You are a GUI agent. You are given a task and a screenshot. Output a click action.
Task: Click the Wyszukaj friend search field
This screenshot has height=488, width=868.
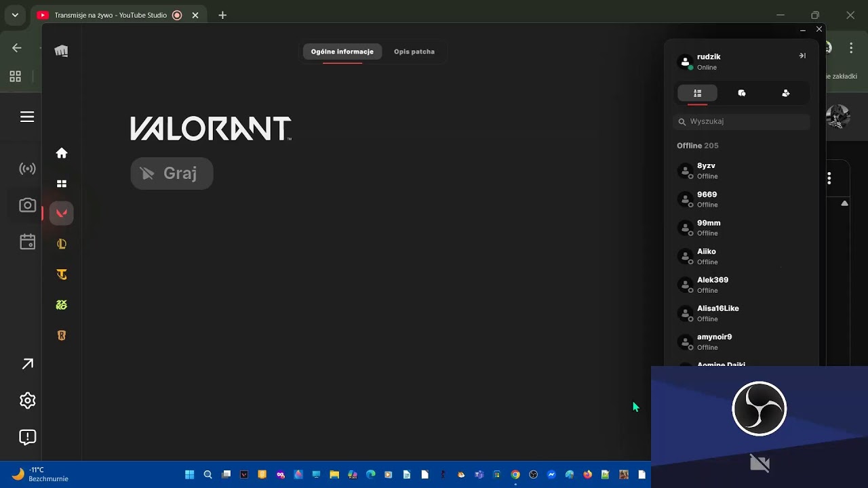coord(741,121)
